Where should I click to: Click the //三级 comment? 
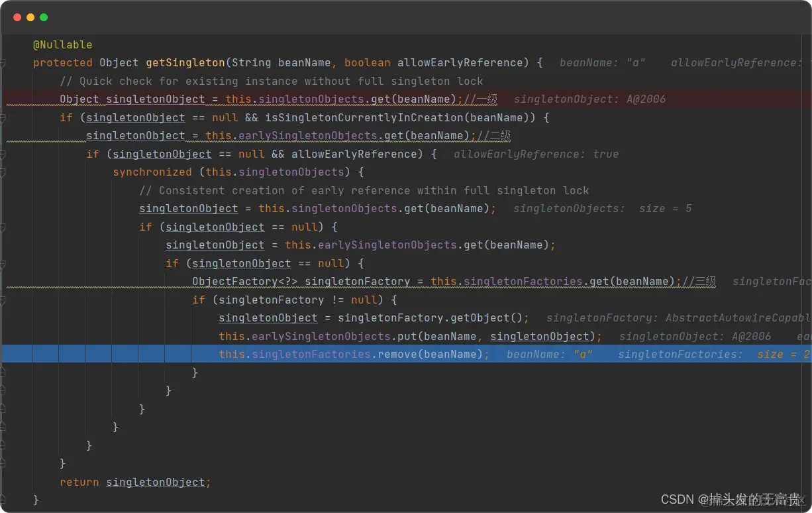699,282
